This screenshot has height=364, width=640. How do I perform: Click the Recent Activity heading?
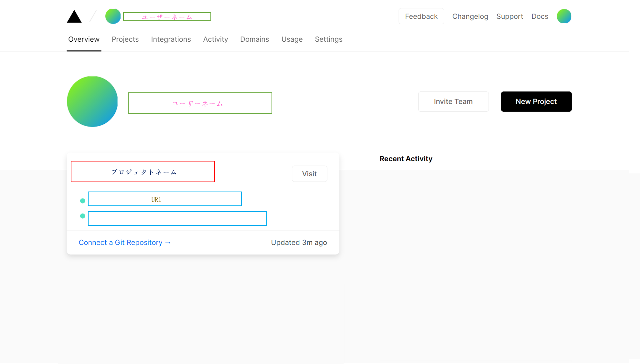click(x=406, y=159)
